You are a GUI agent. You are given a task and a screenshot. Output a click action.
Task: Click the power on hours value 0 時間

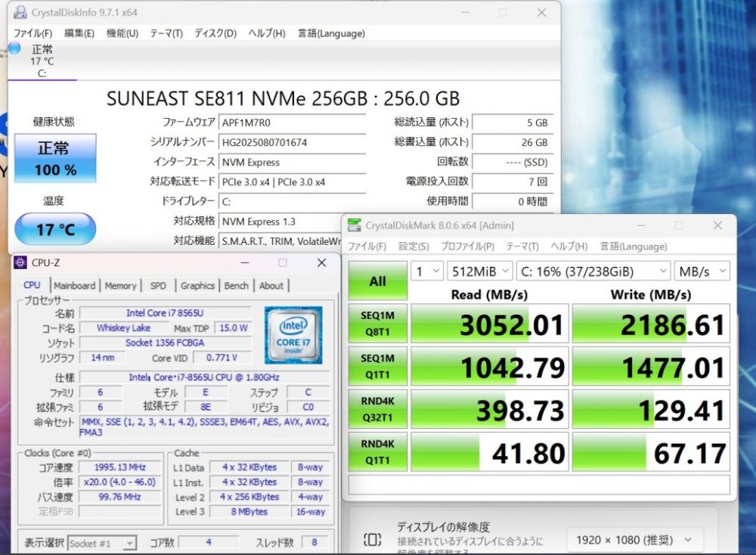point(513,202)
